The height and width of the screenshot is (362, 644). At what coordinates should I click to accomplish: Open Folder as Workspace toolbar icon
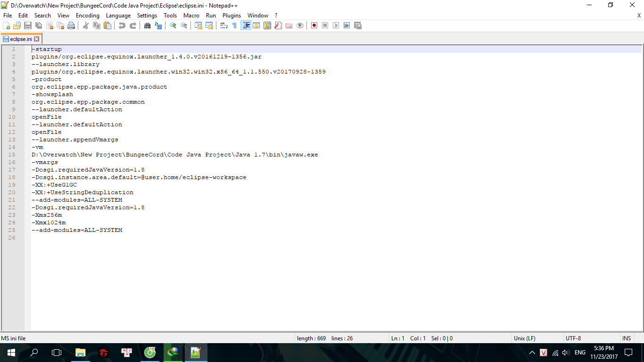289,25
